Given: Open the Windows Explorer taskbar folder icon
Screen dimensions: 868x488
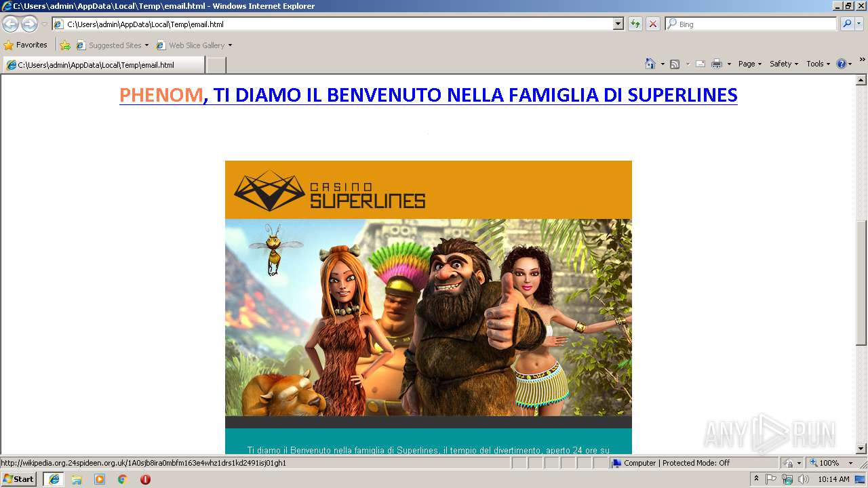Looking at the screenshot, I should pos(77,479).
